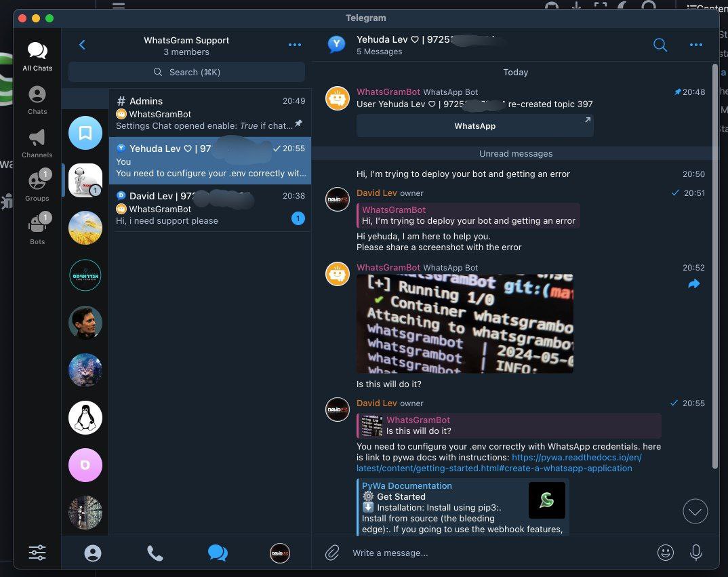Open topic more options in chat header
This screenshot has height=577, width=728.
pyautogui.click(x=695, y=45)
